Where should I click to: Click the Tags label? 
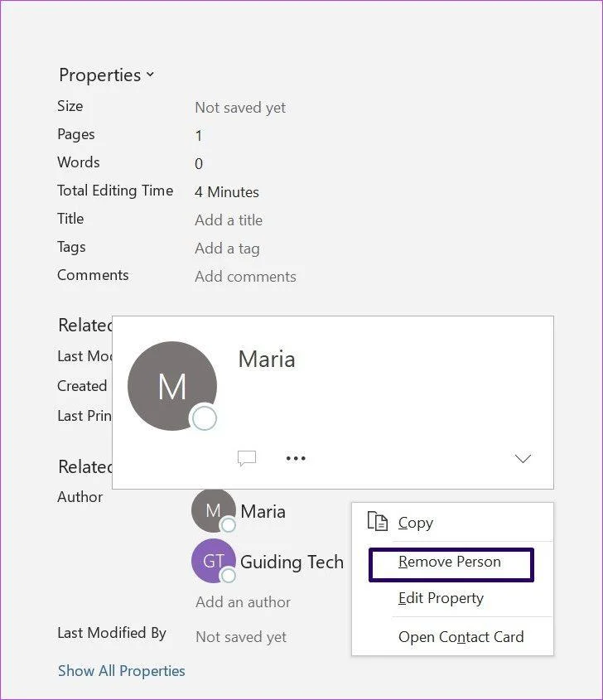71,247
